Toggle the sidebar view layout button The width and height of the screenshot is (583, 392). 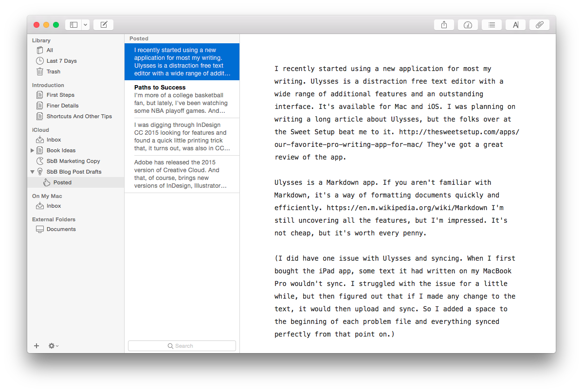pyautogui.click(x=73, y=25)
